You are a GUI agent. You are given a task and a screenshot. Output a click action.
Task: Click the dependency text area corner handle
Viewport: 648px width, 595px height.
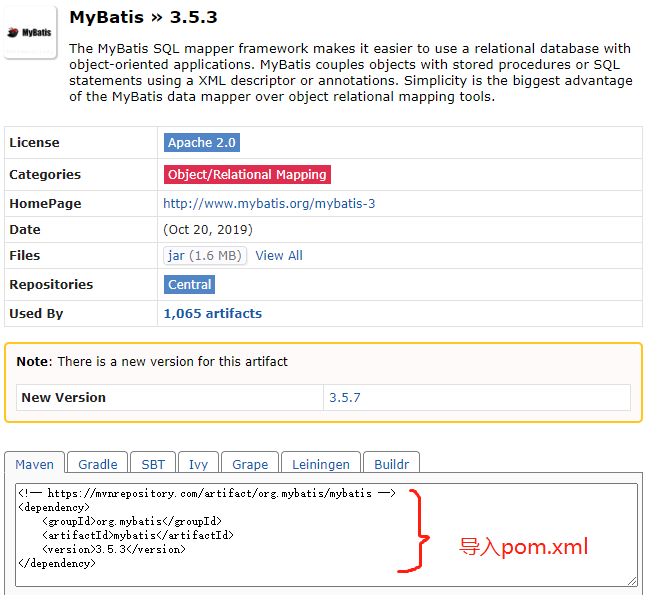pyautogui.click(x=632, y=581)
